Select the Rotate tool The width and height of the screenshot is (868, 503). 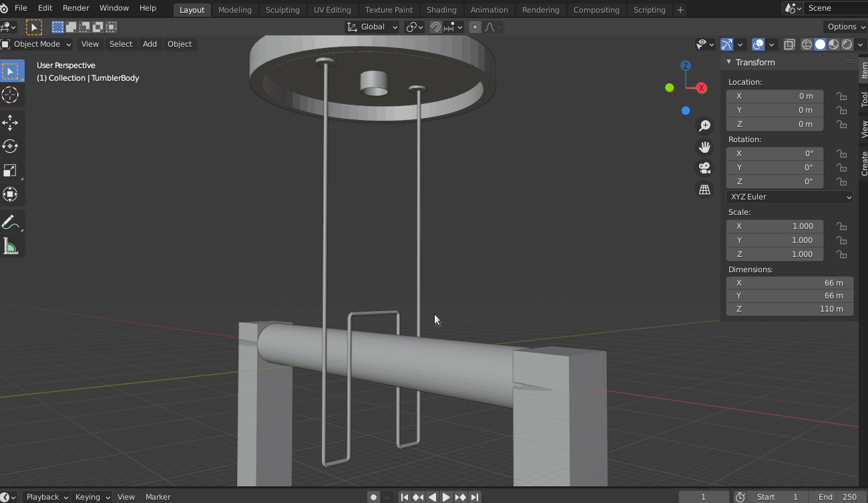pos(10,146)
